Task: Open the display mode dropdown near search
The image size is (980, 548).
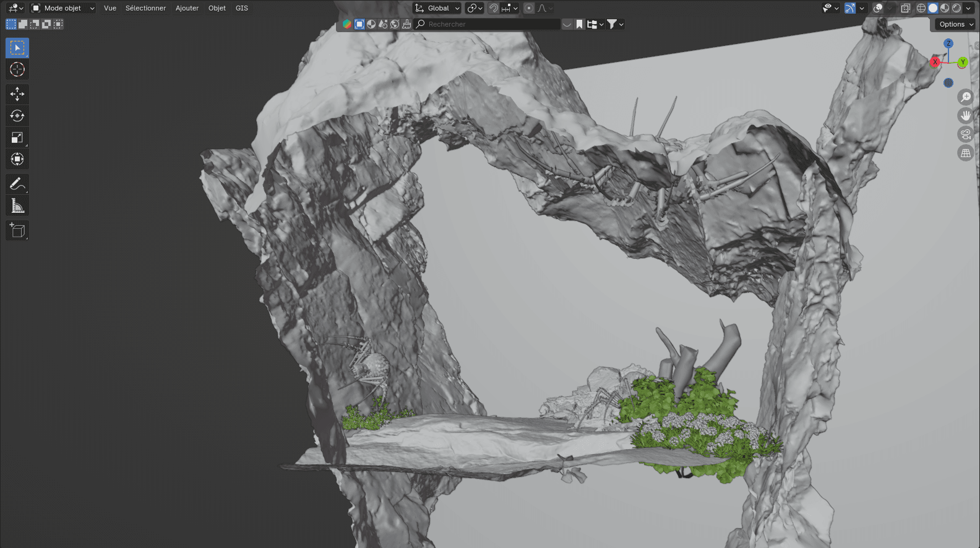Action: 595,24
